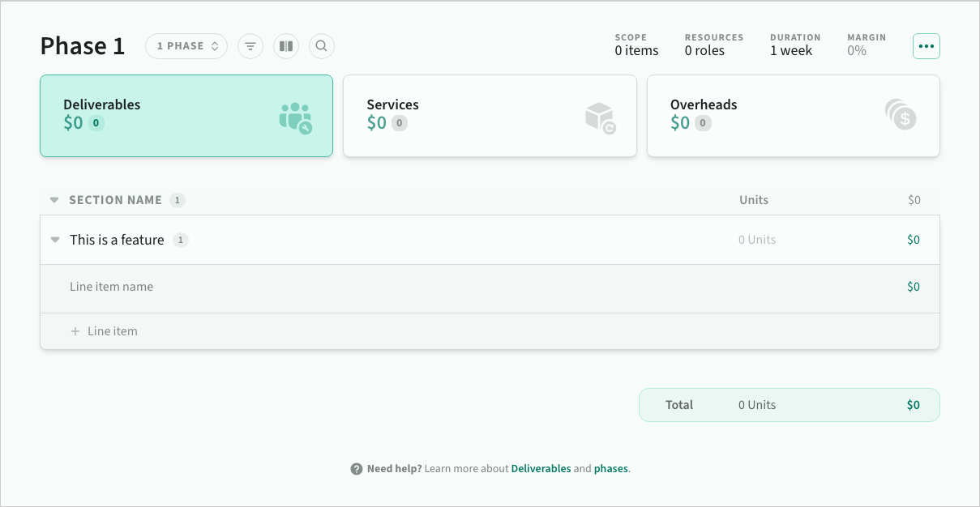This screenshot has height=507, width=980.
Task: Open the 1 Phase dropdown selector
Action: tap(186, 46)
